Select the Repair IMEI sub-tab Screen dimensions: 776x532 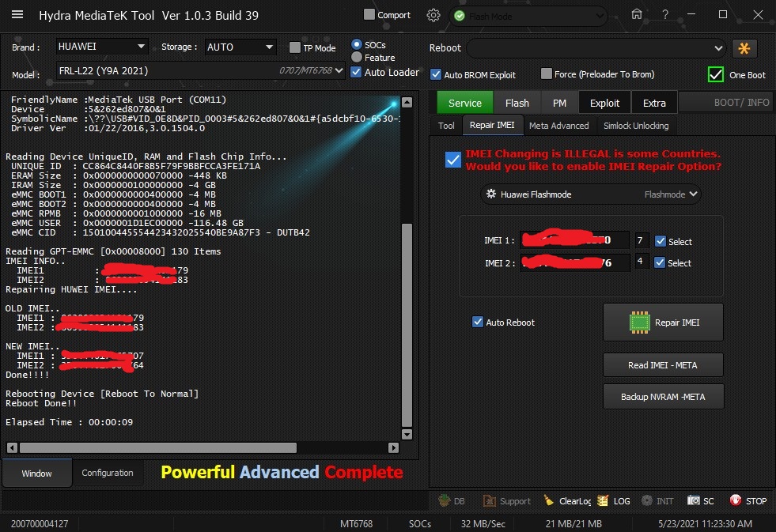(492, 125)
